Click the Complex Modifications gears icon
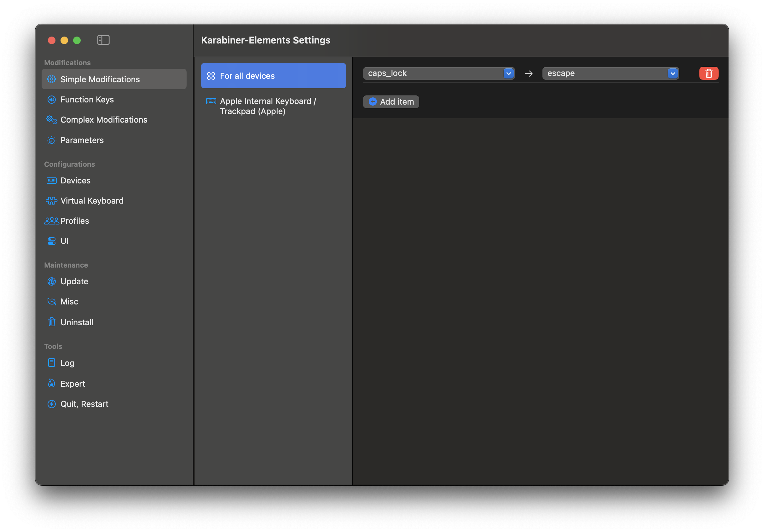Screen dimensions: 764x532 [x=52, y=120]
